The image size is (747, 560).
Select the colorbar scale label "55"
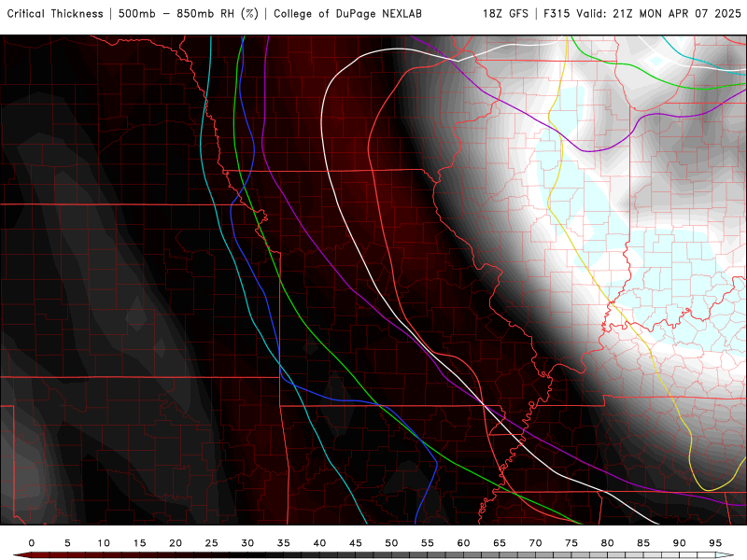[428, 543]
